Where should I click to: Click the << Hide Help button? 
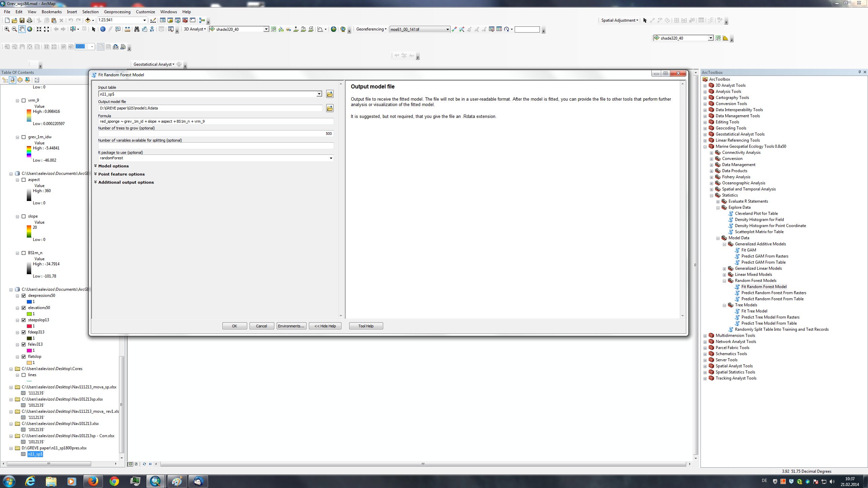pyautogui.click(x=325, y=326)
